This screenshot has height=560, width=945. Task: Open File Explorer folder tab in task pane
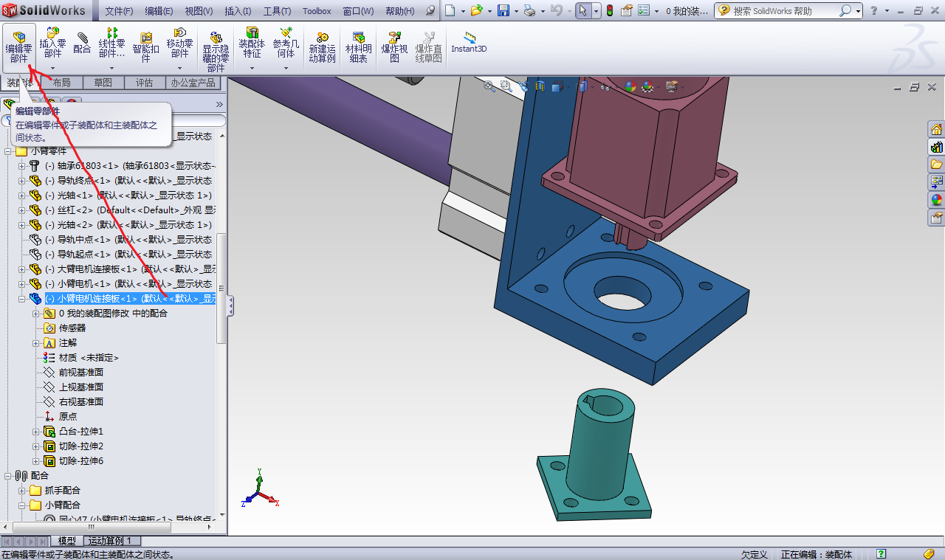[x=936, y=164]
